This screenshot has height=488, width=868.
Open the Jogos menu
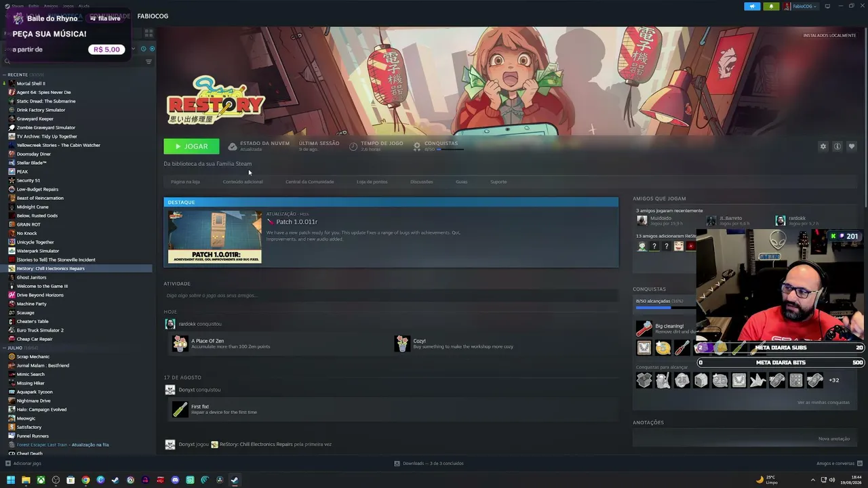coord(68,6)
